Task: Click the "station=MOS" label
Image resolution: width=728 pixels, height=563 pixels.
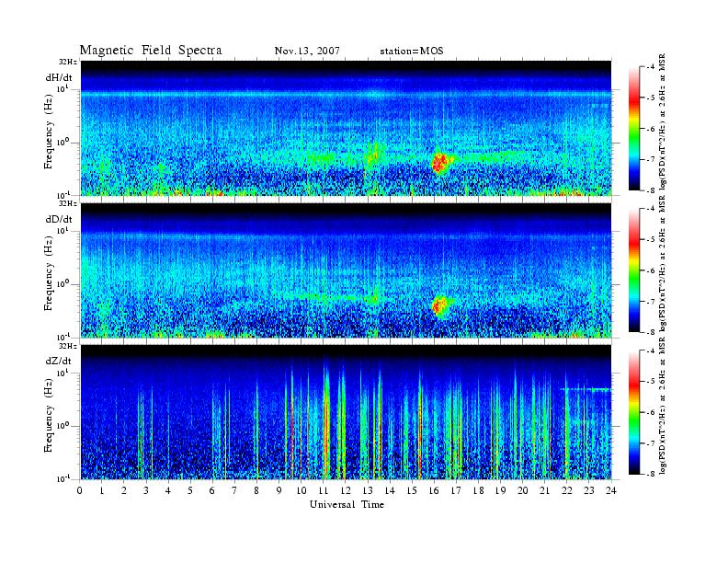Action: click(x=412, y=51)
